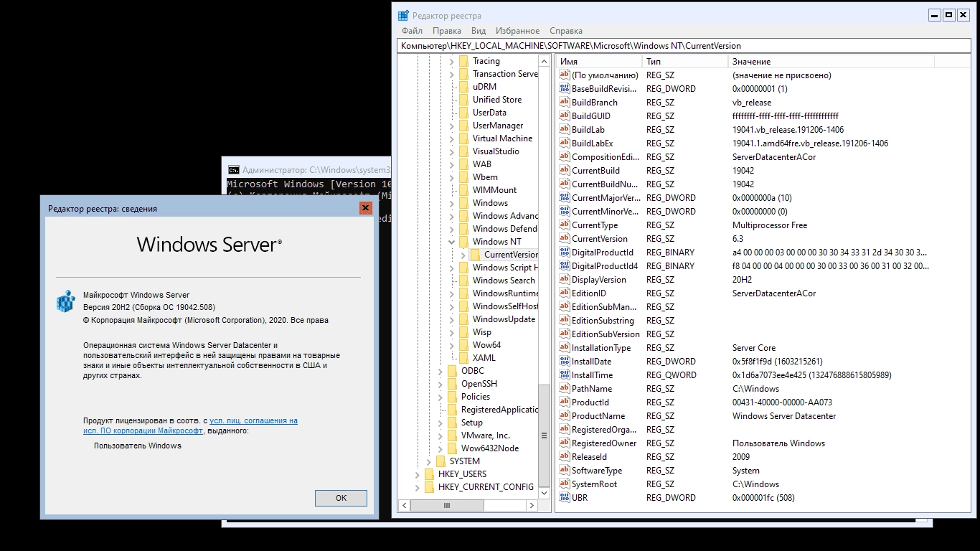The width and height of the screenshot is (980, 551).
Task: Click the BuildLabEx data cell
Action: click(x=810, y=143)
